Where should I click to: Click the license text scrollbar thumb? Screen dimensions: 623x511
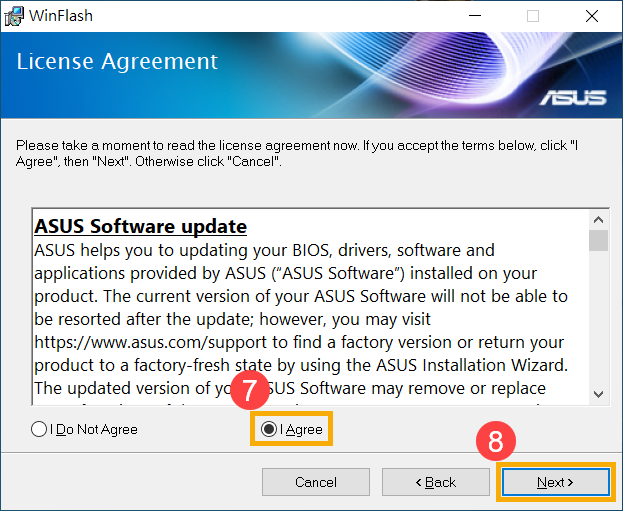tap(598, 240)
